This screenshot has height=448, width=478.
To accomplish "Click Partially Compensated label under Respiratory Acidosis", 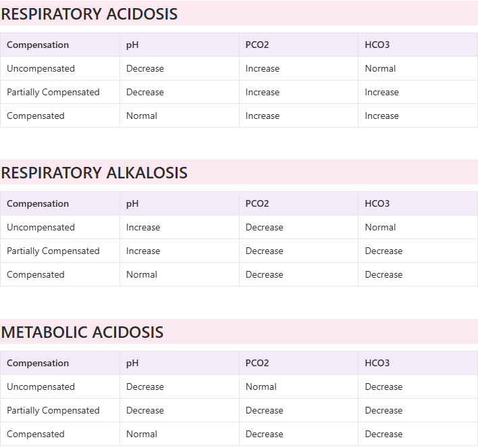I will [53, 93].
